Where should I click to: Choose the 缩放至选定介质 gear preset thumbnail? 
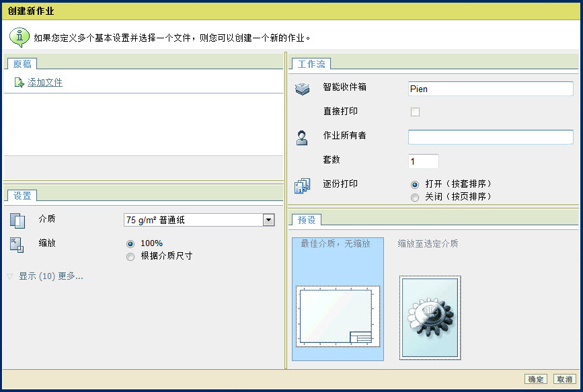(430, 317)
